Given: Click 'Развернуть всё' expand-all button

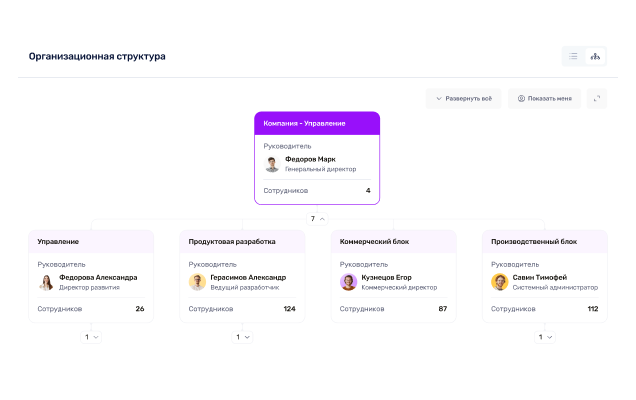Looking at the screenshot, I should click(x=463, y=98).
